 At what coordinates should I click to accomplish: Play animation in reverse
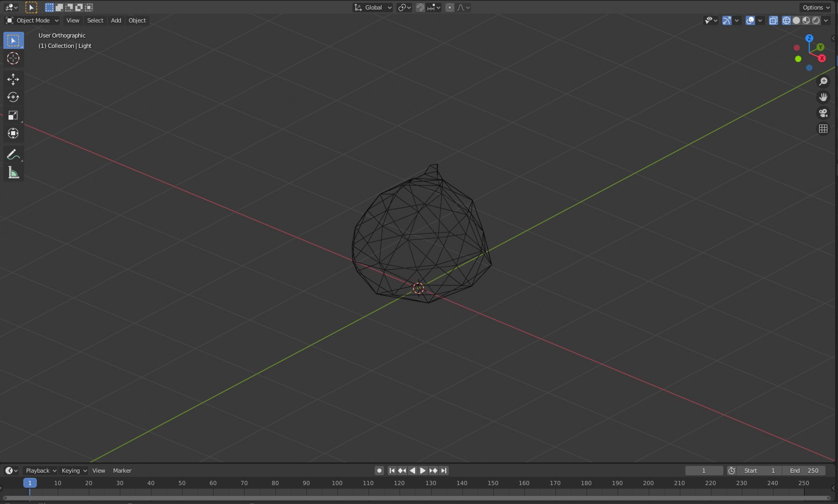(x=412, y=470)
